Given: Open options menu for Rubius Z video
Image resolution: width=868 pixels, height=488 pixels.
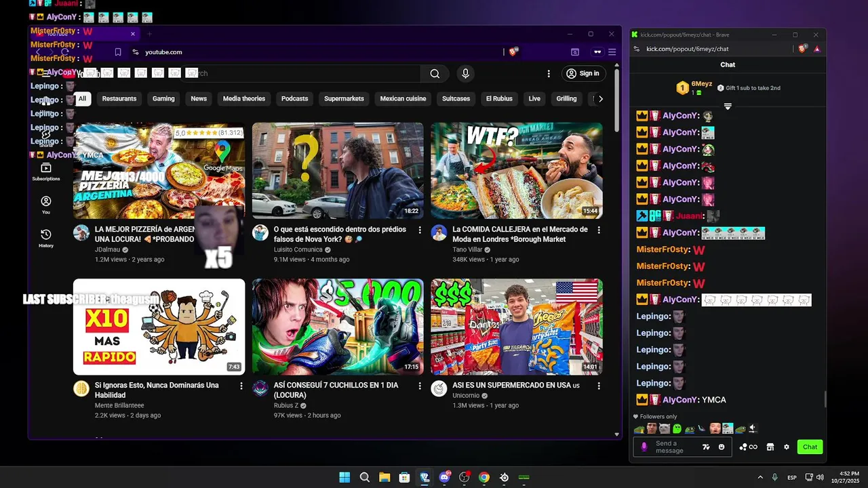Looking at the screenshot, I should (420, 386).
